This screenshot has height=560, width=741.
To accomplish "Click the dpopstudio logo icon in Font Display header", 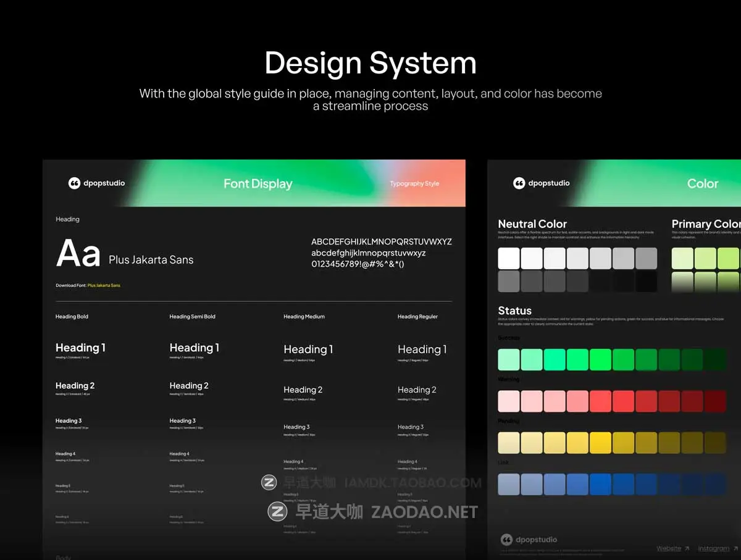I will click(75, 183).
